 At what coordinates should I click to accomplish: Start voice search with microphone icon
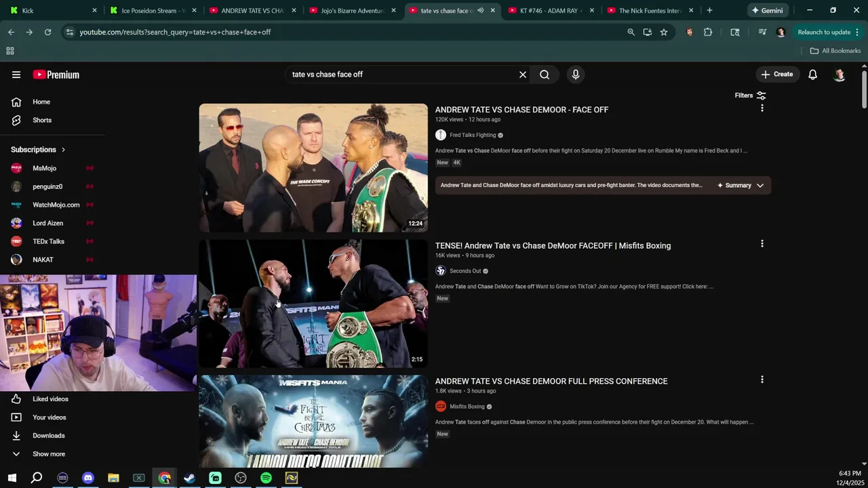576,75
